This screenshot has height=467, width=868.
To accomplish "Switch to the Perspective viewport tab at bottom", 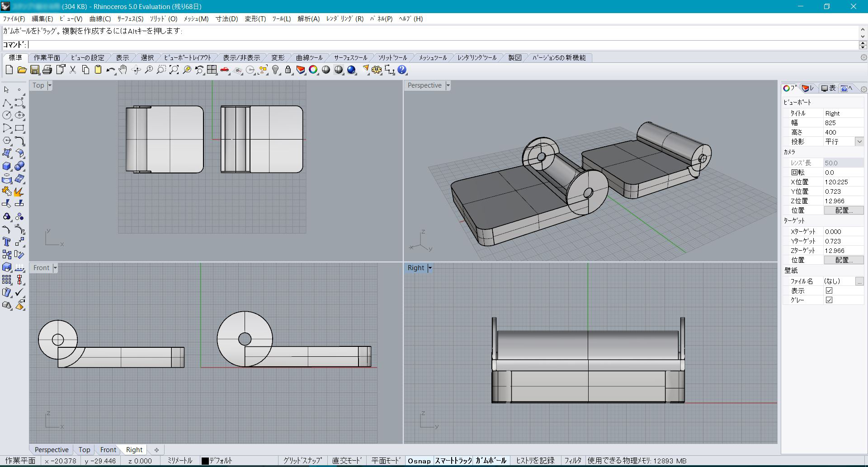I will pos(52,450).
